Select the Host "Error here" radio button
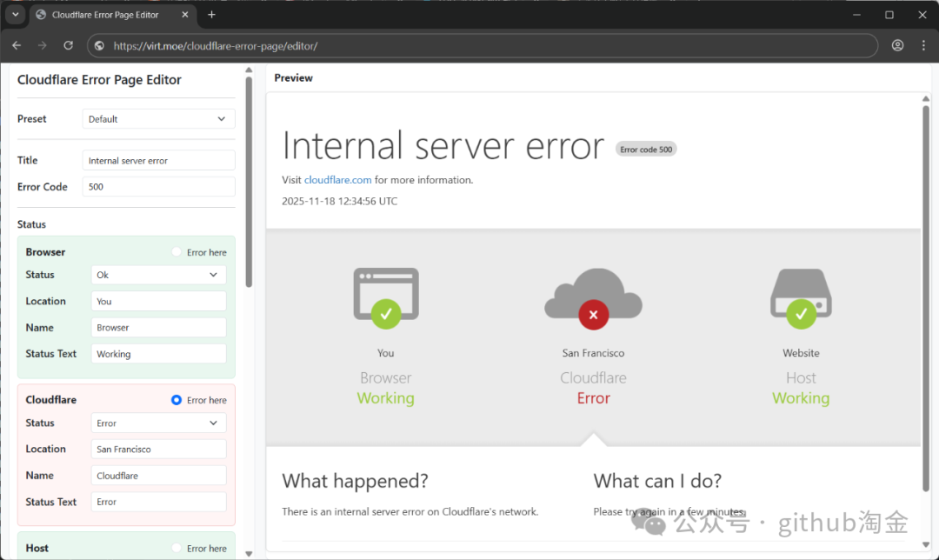The width and height of the screenshot is (939, 560). pos(176,548)
